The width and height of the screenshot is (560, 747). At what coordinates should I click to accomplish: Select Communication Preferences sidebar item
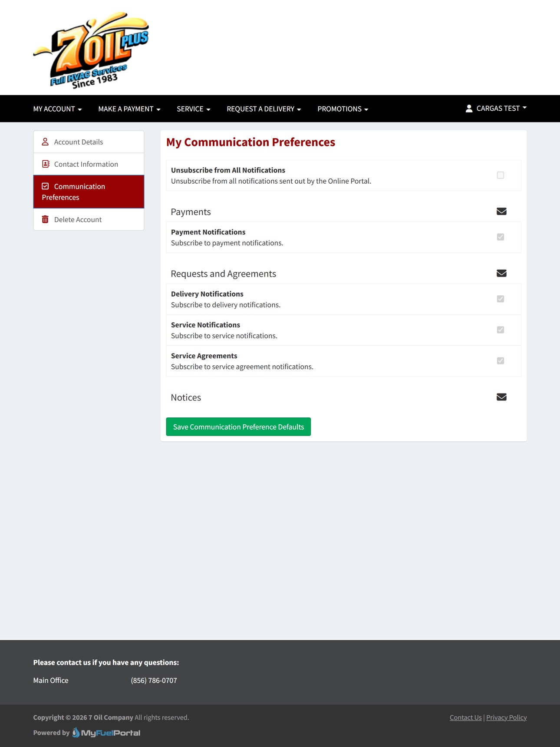coord(89,192)
